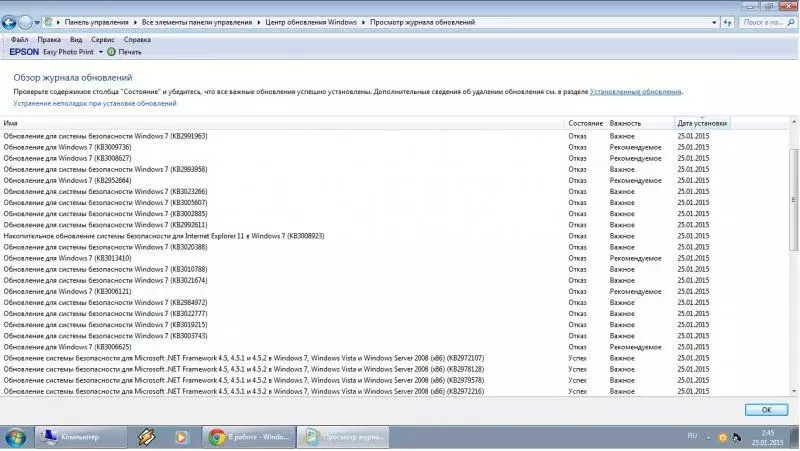Open the Компьютер taskbar window
This screenshot has width=800, height=451.
81,437
